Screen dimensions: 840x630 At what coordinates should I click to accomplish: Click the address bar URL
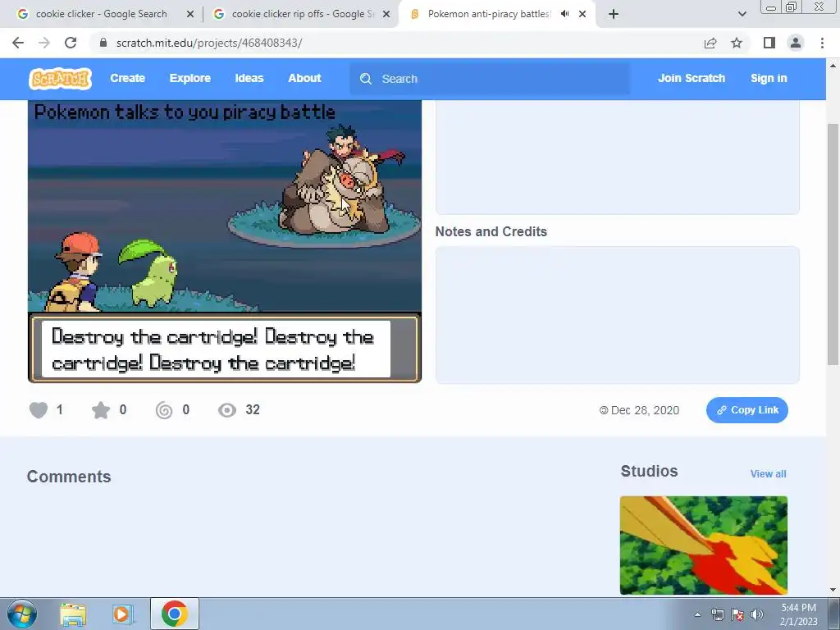209,43
